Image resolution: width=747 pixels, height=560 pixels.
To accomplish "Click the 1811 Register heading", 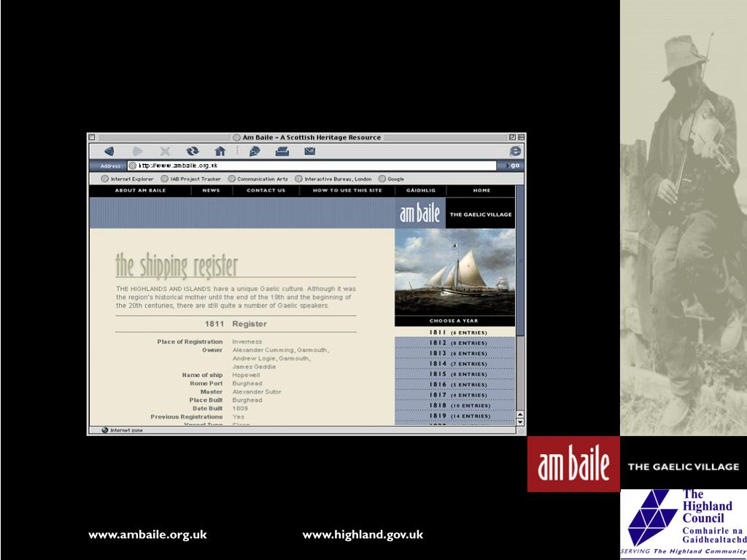I will (x=236, y=324).
